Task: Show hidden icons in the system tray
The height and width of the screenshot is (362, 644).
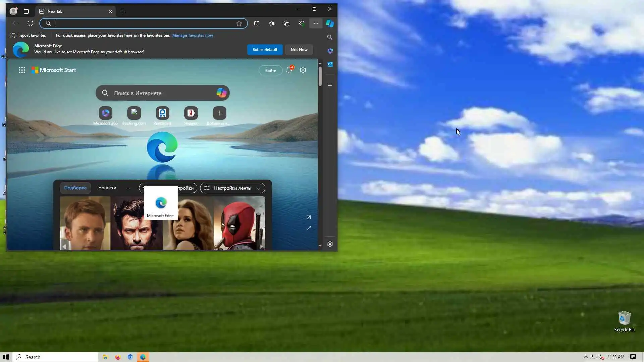Action: coord(585,357)
